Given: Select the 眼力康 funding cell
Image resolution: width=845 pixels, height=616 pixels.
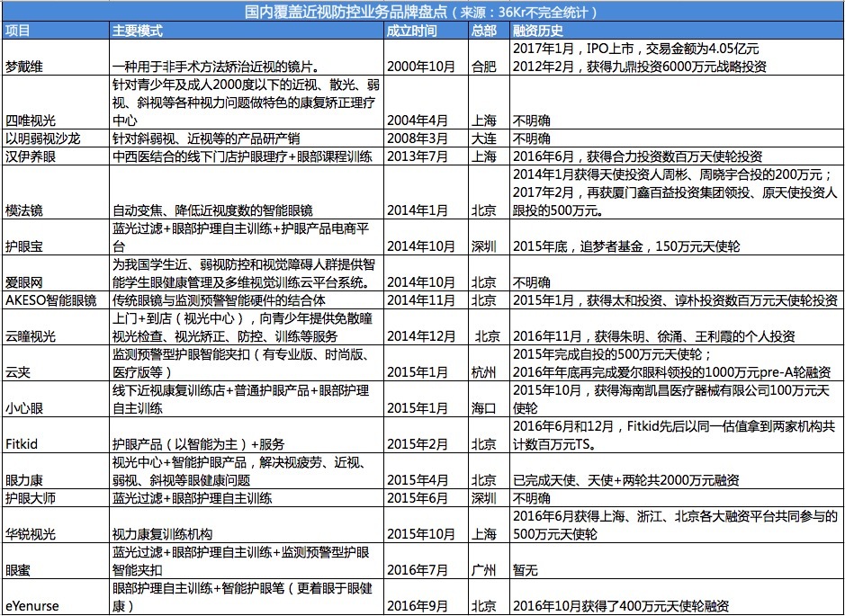Looking at the screenshot, I should pos(677,471).
